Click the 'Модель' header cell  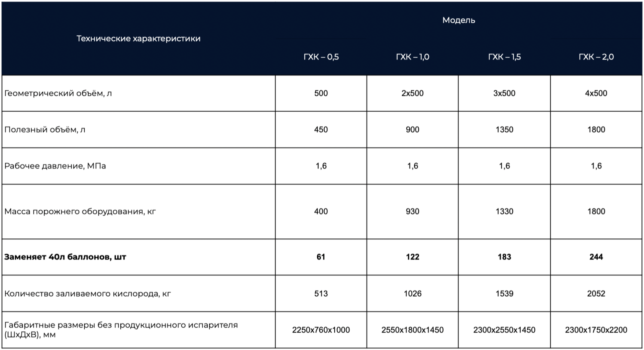tap(458, 20)
